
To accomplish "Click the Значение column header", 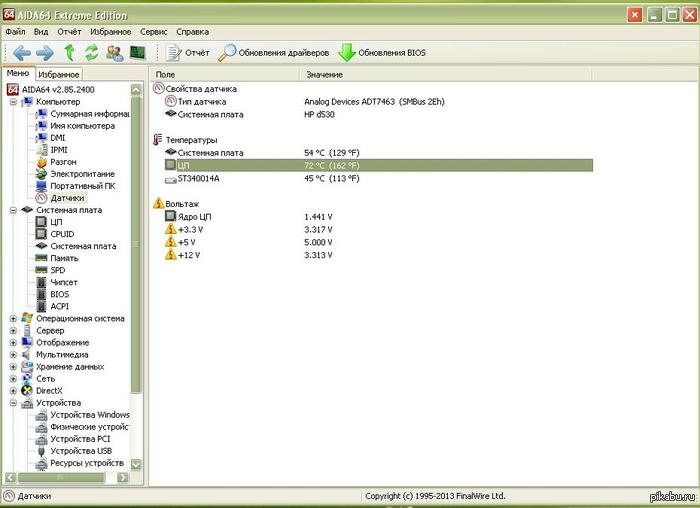I will [x=324, y=75].
